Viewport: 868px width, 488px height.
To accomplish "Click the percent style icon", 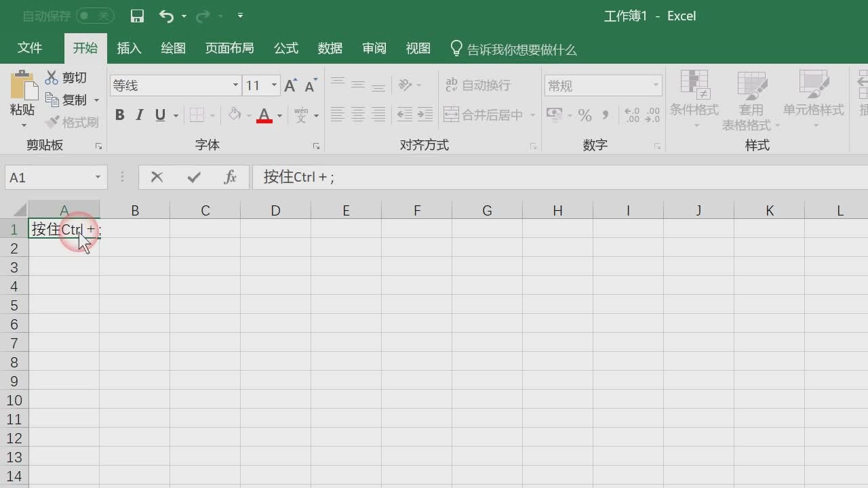I will pos(585,115).
